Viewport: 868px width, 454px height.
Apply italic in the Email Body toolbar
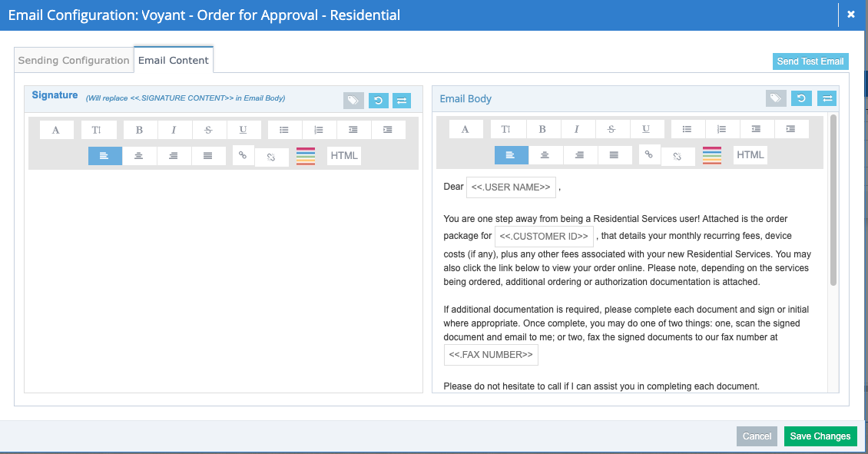click(576, 129)
